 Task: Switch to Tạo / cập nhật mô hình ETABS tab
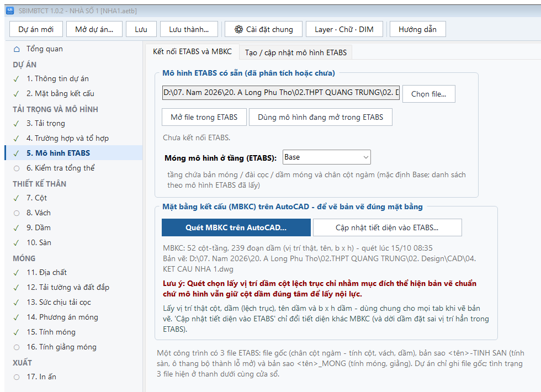(x=296, y=52)
